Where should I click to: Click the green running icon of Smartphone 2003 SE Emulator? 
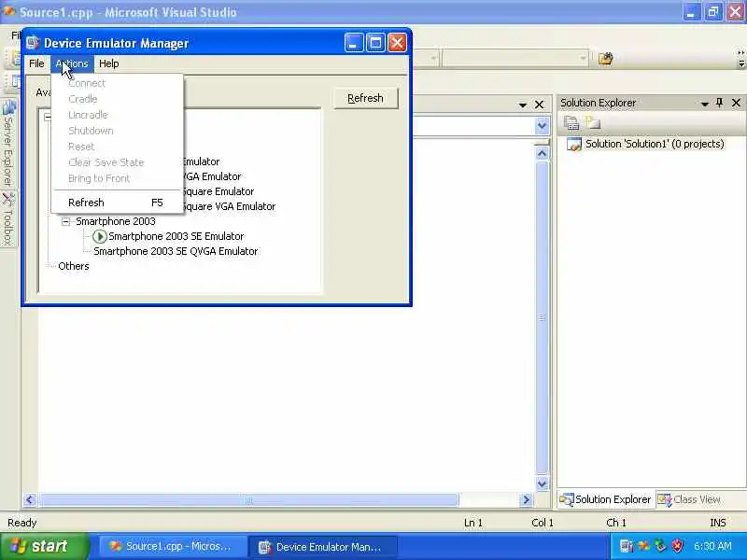coord(100,236)
